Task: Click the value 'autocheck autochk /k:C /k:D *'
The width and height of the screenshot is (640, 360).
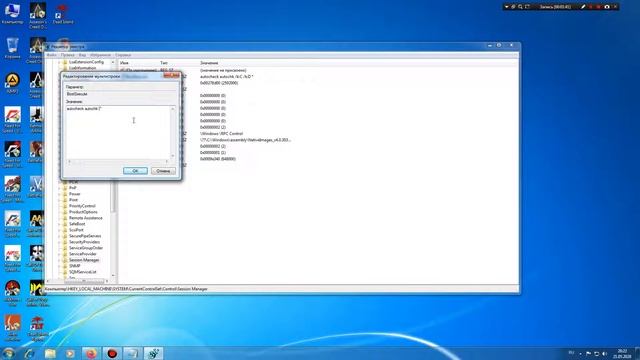Action: pos(226,77)
